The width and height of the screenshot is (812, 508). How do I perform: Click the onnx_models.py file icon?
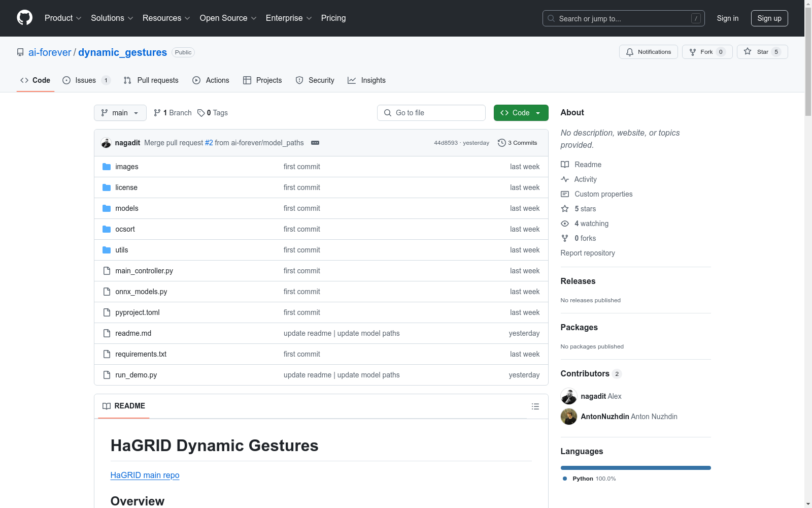[x=107, y=292]
